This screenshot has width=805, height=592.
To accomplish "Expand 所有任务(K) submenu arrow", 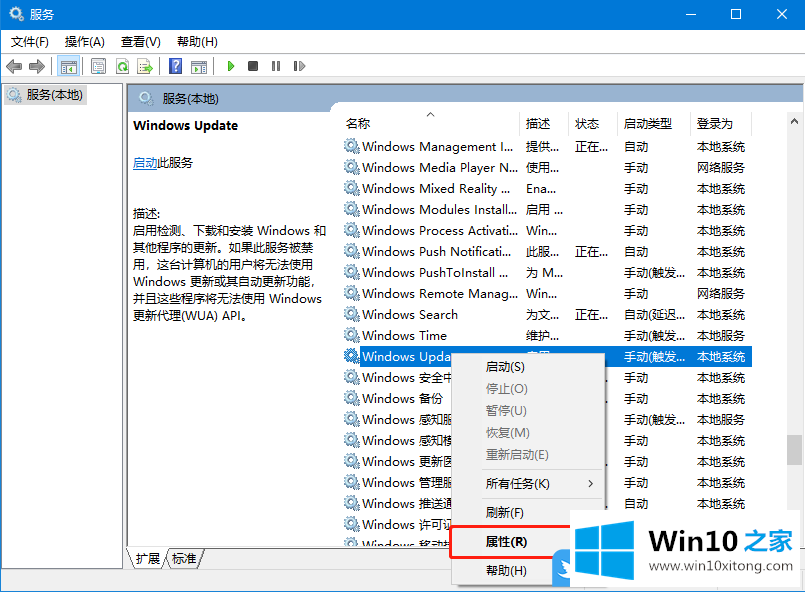I will tap(590, 484).
